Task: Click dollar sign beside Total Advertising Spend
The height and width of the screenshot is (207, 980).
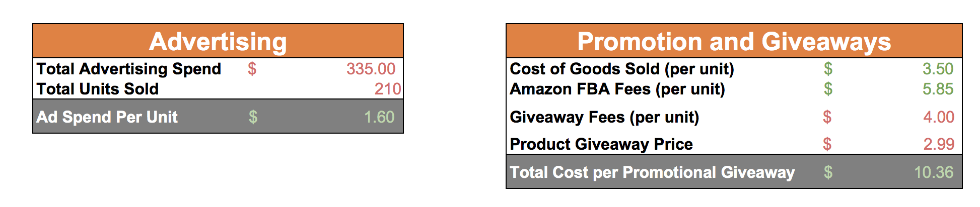Action: (x=252, y=69)
